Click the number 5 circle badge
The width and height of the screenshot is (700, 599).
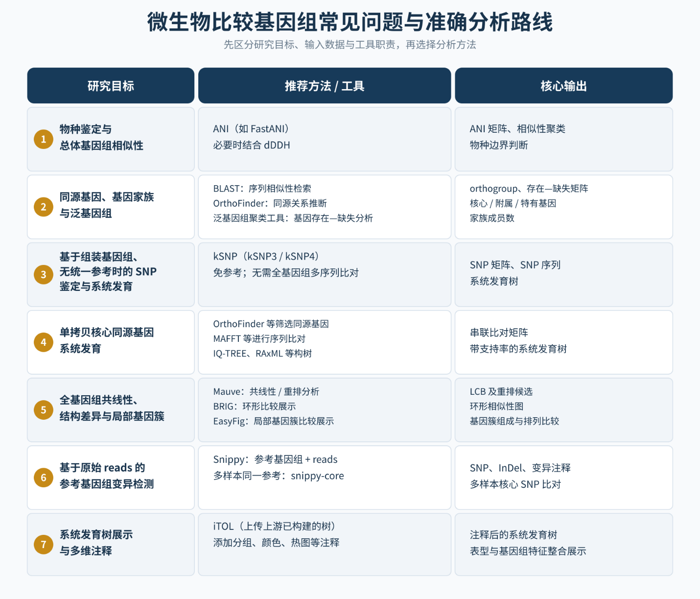44,410
